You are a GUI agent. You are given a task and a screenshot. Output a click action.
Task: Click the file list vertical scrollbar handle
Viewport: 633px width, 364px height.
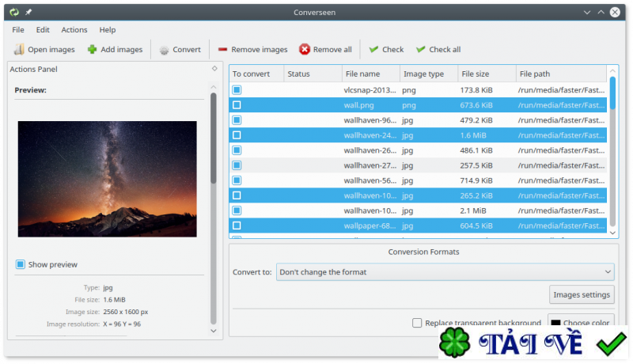click(612, 93)
